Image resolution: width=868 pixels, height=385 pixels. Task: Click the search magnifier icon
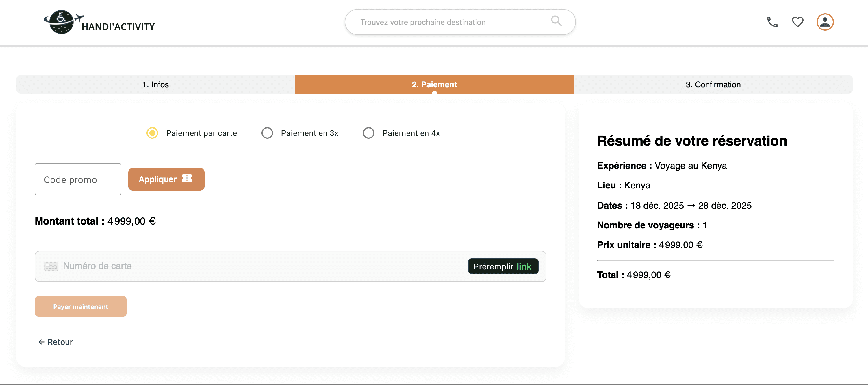(556, 21)
